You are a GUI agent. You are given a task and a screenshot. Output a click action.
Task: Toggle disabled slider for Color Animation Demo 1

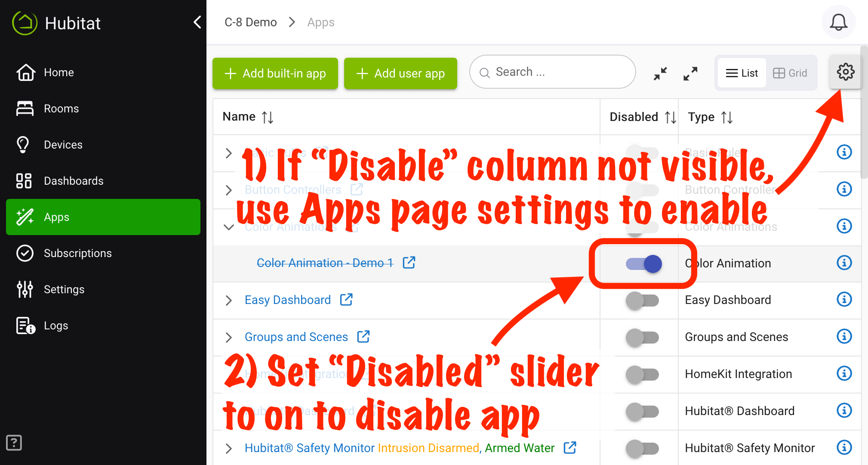pos(642,263)
